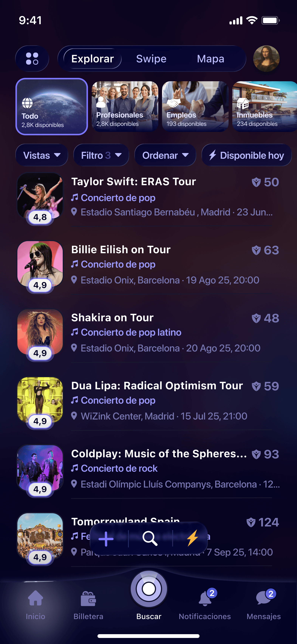Select the Todo category card
The height and width of the screenshot is (644, 297).
(x=52, y=107)
